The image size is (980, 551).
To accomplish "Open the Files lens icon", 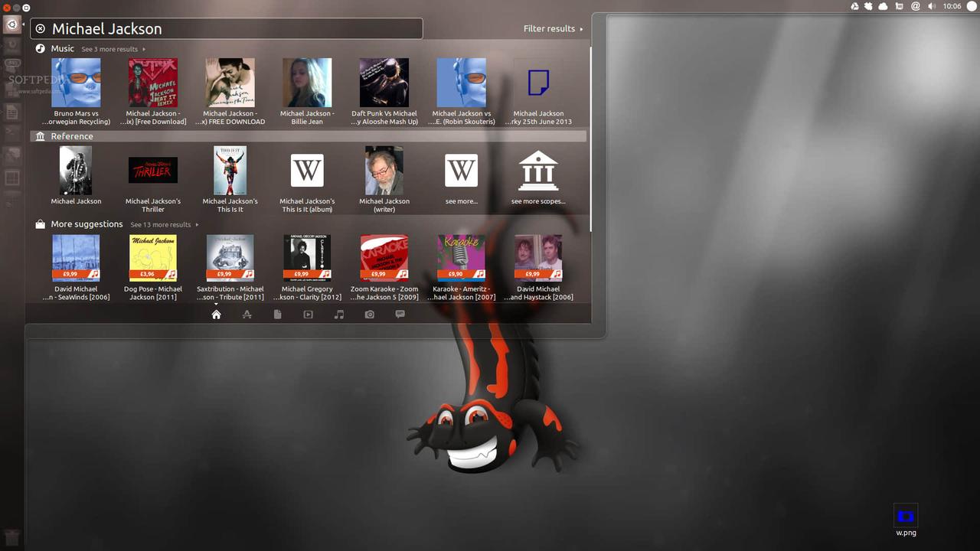I will pos(277,315).
